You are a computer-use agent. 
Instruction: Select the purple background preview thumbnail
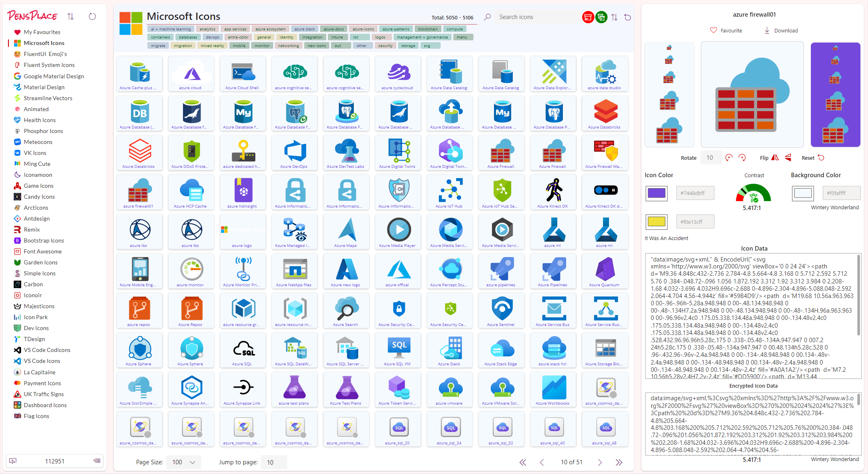[x=836, y=94]
